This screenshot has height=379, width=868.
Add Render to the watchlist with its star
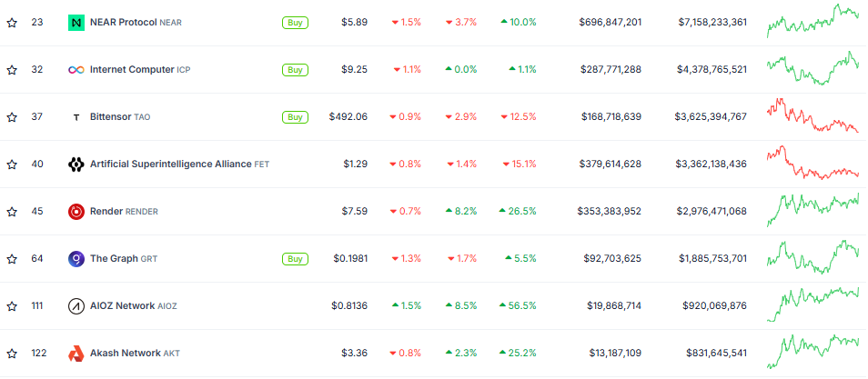pyautogui.click(x=12, y=212)
